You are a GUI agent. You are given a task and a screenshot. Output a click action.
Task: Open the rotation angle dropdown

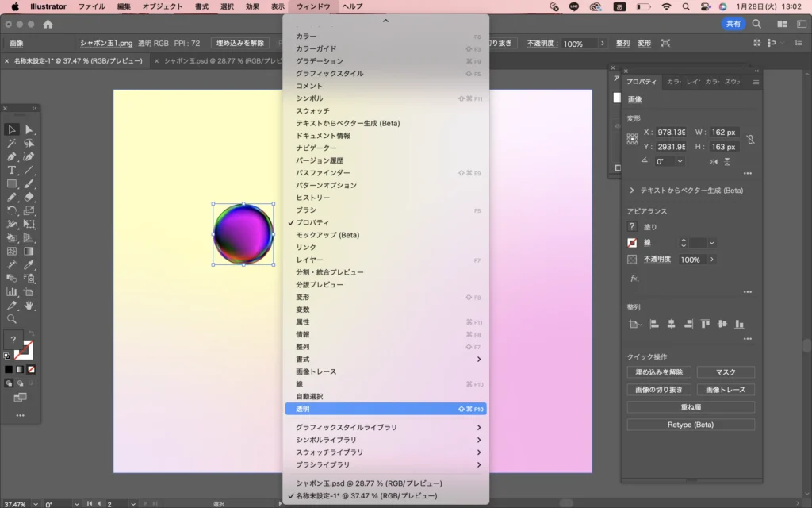[680, 161]
